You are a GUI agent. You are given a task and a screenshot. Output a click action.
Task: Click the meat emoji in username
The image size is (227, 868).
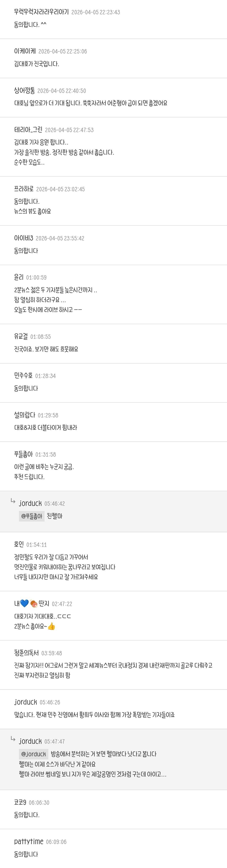point(34,603)
